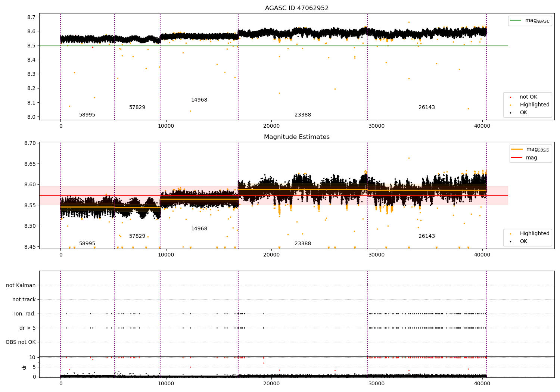Click the orange mag OBSID legend line sample
Viewport: 560px width, 392px height.
pos(517,149)
